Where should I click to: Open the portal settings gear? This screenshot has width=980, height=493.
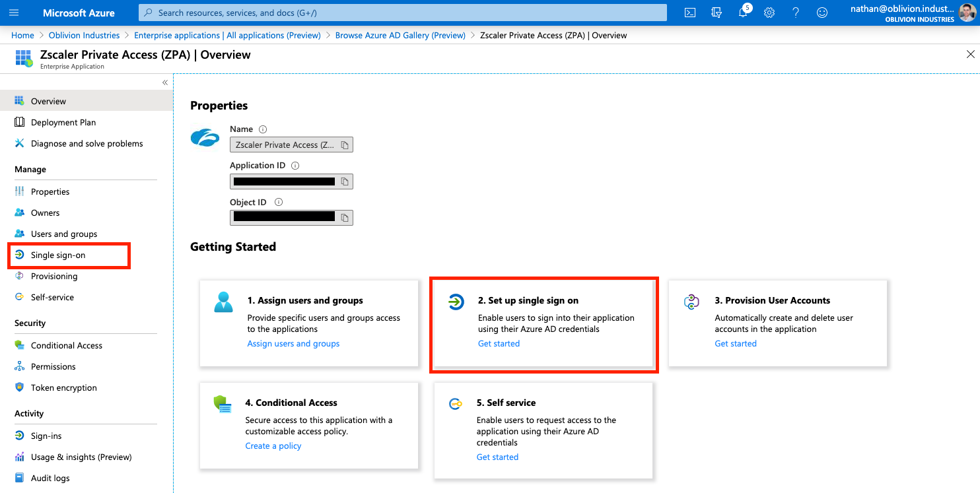769,13
